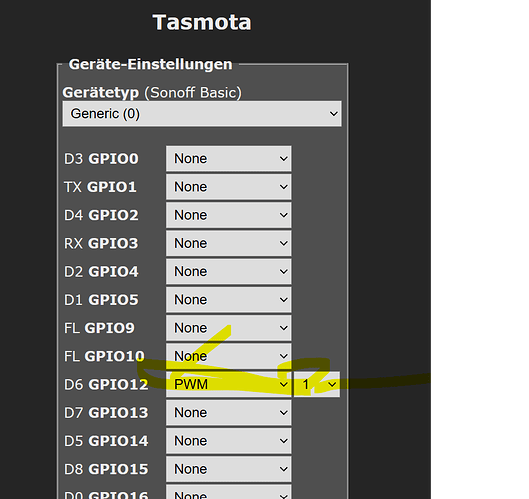The height and width of the screenshot is (499, 529).
Task: Open the D3 GPIO0 function dropdown
Action: pyautogui.click(x=228, y=159)
